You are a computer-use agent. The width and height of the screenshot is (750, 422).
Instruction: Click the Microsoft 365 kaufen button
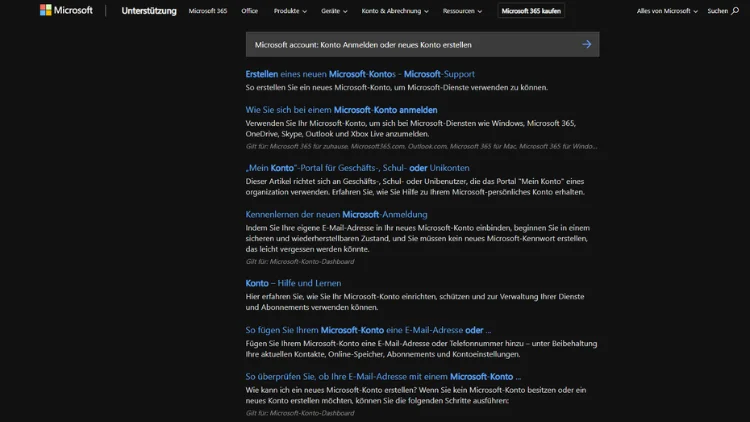[x=531, y=11]
